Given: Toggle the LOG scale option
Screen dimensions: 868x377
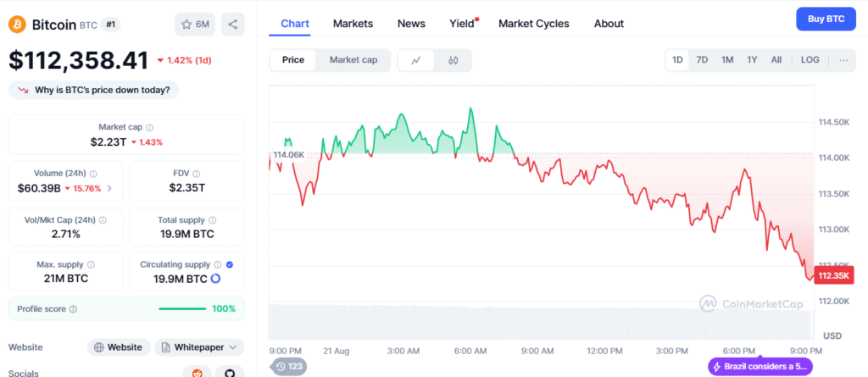Looking at the screenshot, I should tap(810, 60).
